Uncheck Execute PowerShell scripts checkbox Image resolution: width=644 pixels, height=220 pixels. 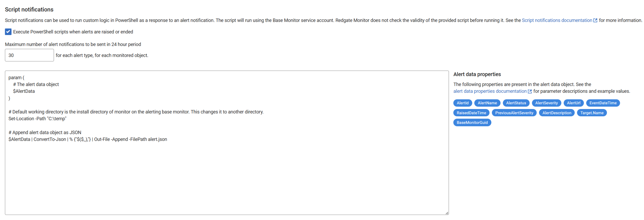[x=8, y=32]
